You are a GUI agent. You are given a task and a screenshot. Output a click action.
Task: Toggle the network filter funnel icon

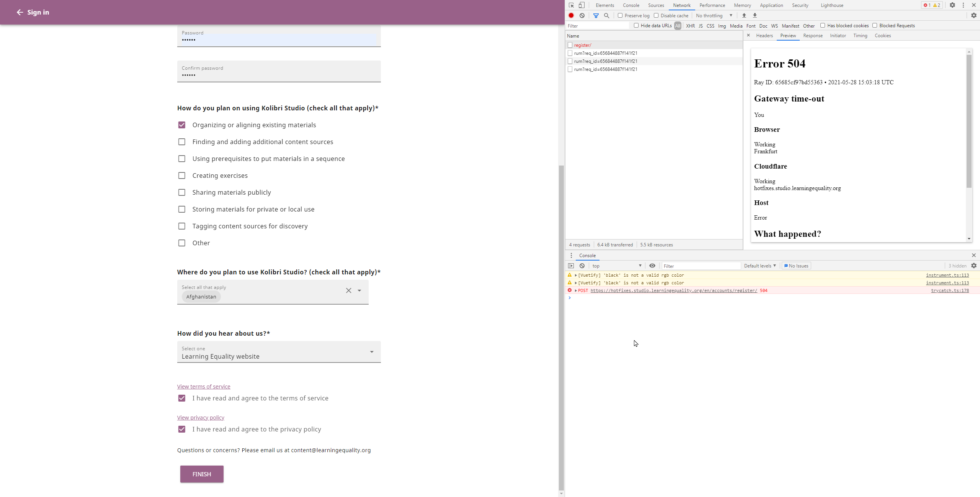(596, 15)
